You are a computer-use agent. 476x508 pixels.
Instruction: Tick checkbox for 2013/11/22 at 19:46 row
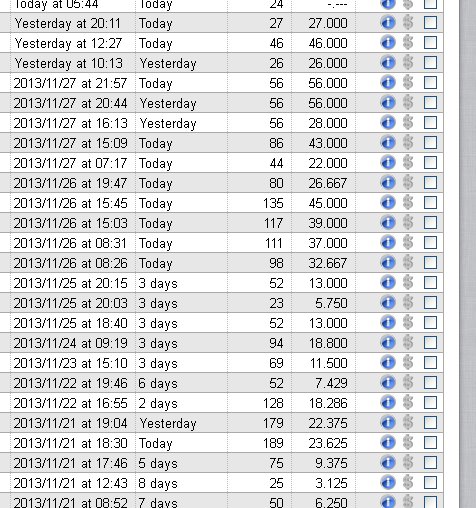430,382
